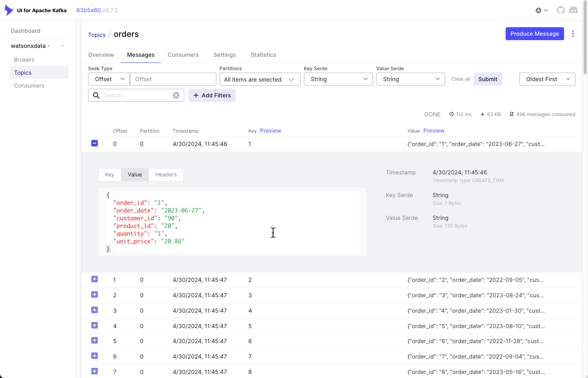Viewport: 588px width, 378px height.
Task: Select the Value tab of expanded message
Action: [135, 174]
